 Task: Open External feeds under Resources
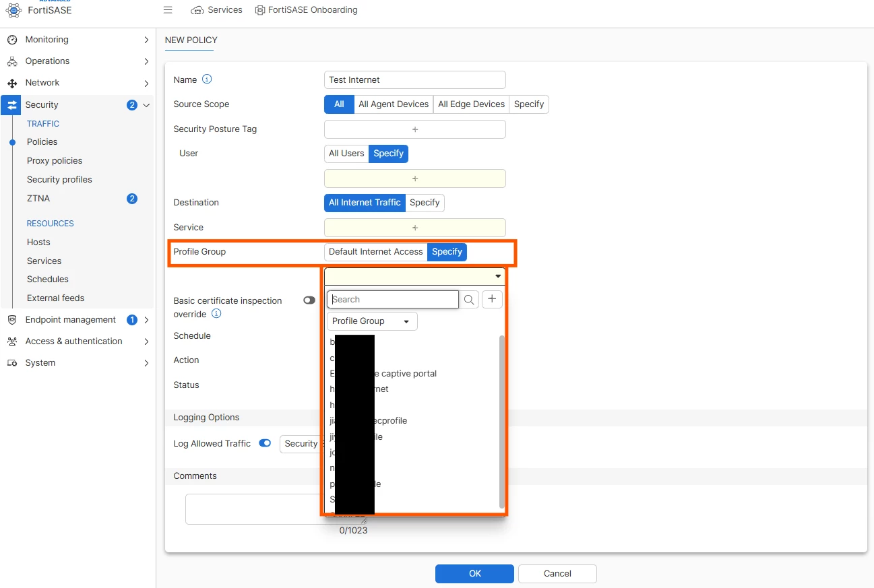click(55, 298)
